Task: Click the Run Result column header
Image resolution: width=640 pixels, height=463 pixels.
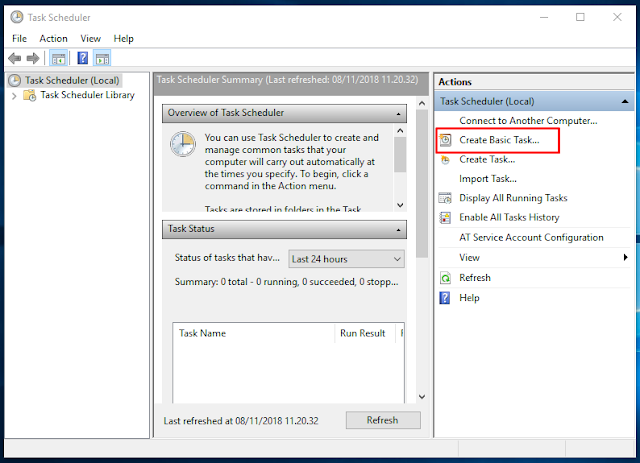Action: click(365, 333)
